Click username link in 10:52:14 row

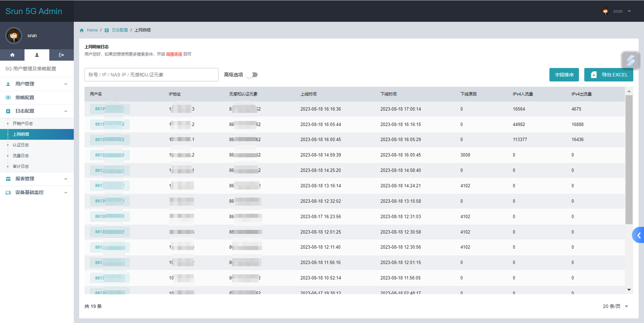pos(110,278)
